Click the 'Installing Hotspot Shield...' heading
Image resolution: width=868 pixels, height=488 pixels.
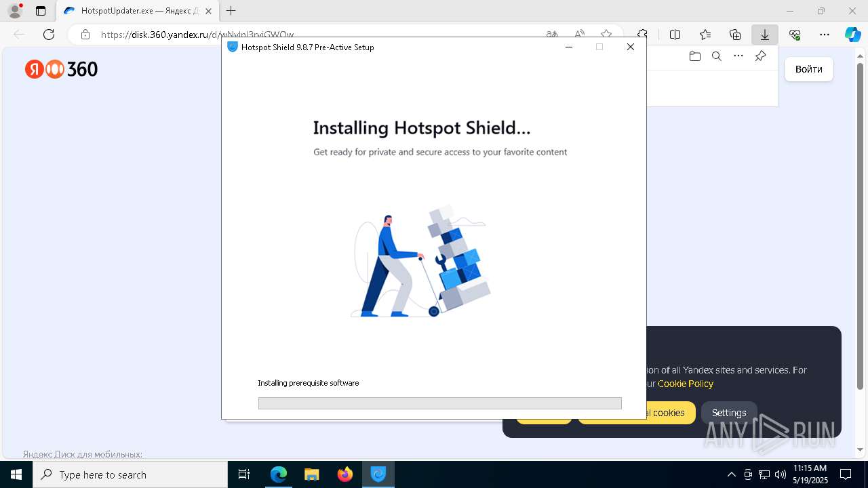[422, 128]
